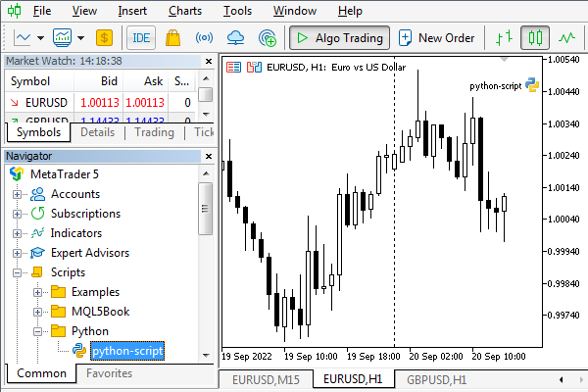Select the Accounts people icon
Image resolution: width=588 pixels, height=392 pixels.
click(37, 194)
